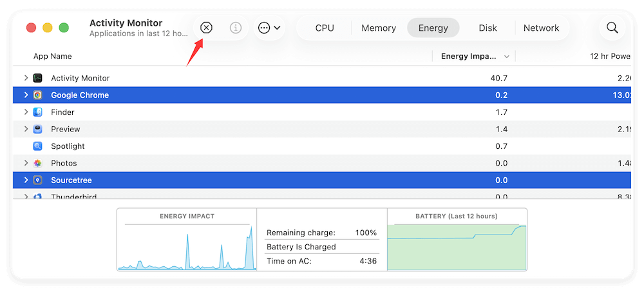Click the info inspect process icon
This screenshot has height=290, width=644.
coord(236,28)
